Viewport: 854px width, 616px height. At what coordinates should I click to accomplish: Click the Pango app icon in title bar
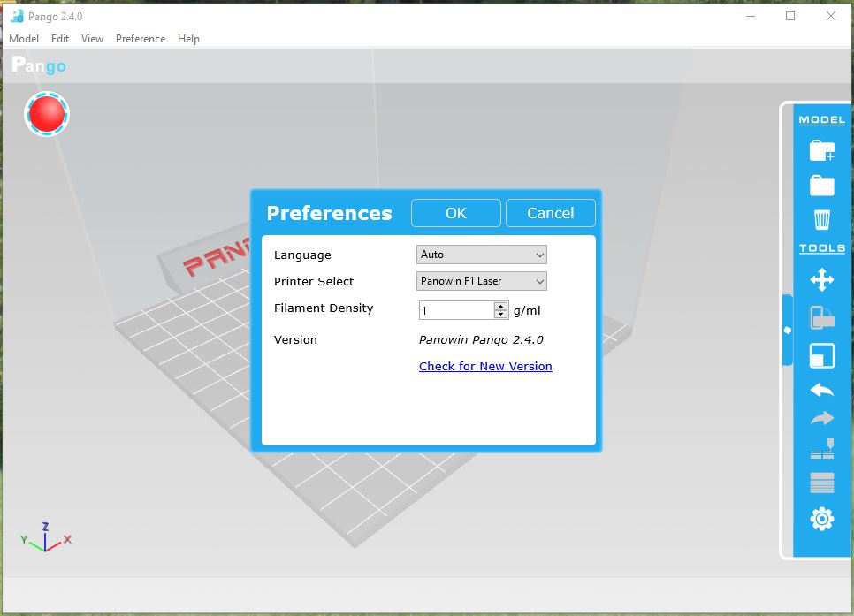[17, 16]
